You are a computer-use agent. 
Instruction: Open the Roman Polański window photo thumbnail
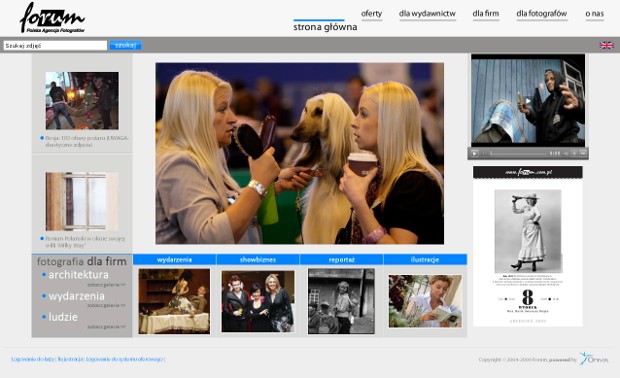point(82,201)
